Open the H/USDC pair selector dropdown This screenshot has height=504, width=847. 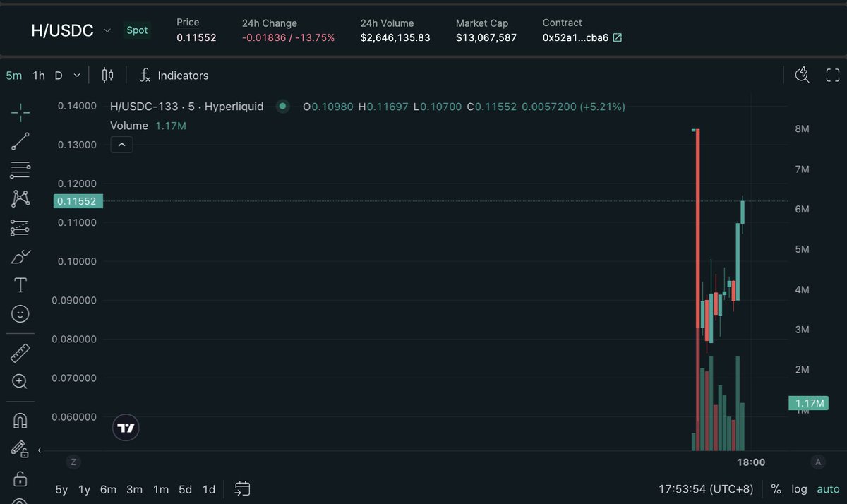[x=107, y=31]
